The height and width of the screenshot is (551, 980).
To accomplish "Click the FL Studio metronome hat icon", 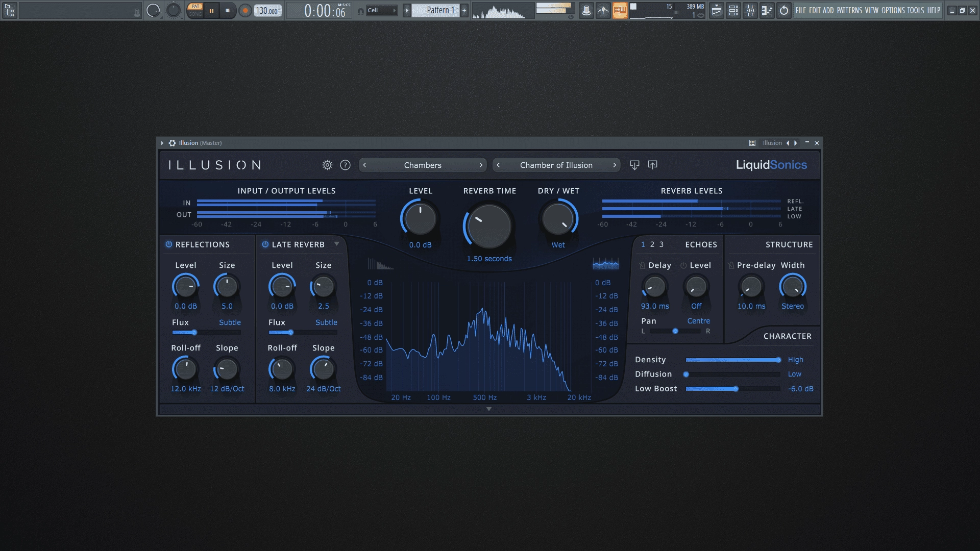I will (x=586, y=10).
